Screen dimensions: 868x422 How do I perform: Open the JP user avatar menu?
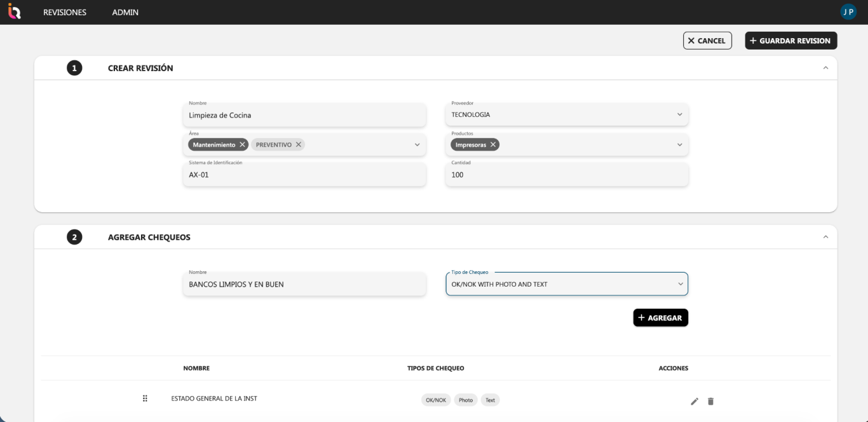click(x=848, y=12)
